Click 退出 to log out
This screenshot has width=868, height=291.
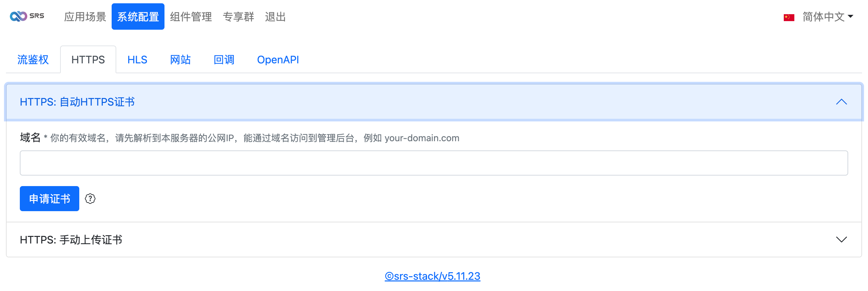coord(275,16)
